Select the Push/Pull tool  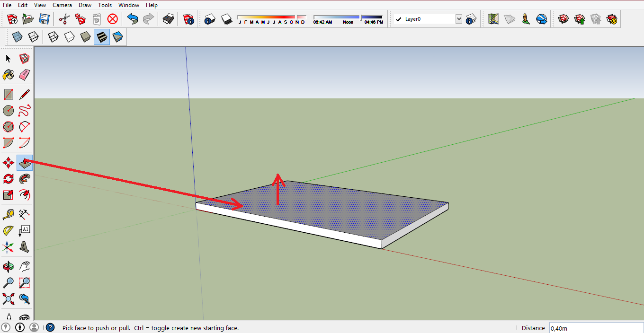click(x=25, y=163)
